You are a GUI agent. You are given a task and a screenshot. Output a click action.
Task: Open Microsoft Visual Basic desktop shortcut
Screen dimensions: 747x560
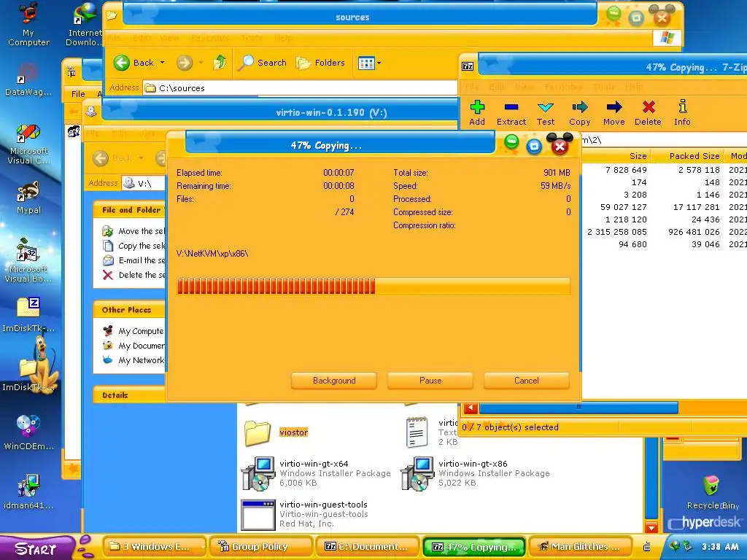(x=28, y=260)
